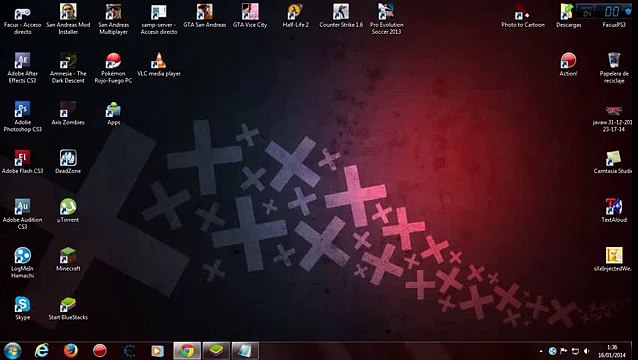Image resolution: width=638 pixels, height=360 pixels.
Task: Launch Adobe After Effects CS3
Action: pos(22,68)
